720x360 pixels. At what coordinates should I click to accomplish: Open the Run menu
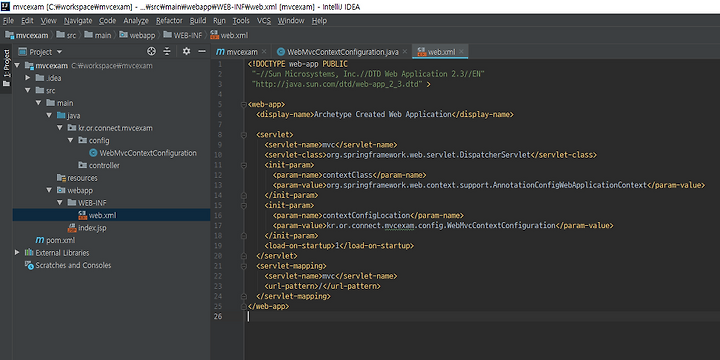pos(219,21)
